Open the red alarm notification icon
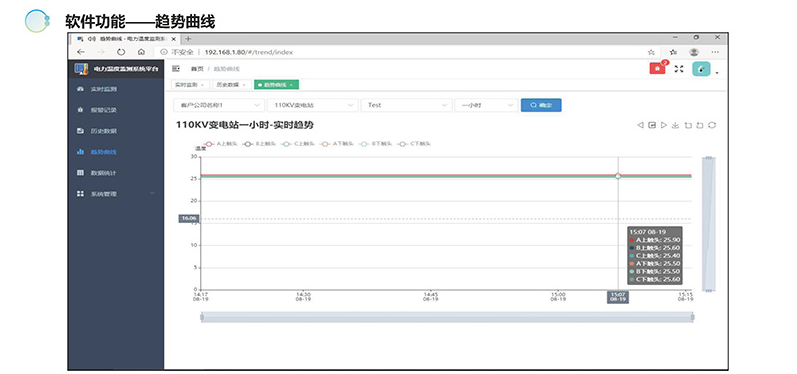Screen dimensions: 797x374 click(657, 68)
